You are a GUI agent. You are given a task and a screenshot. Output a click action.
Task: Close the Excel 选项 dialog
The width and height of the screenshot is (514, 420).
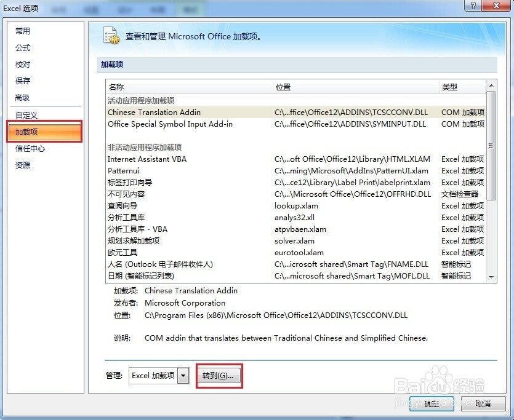[496, 5]
